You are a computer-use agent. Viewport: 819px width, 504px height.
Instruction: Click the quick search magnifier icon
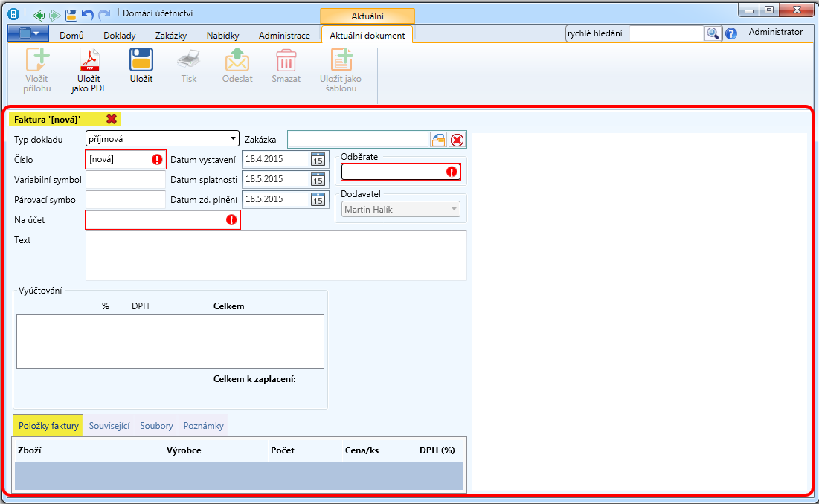coord(713,33)
